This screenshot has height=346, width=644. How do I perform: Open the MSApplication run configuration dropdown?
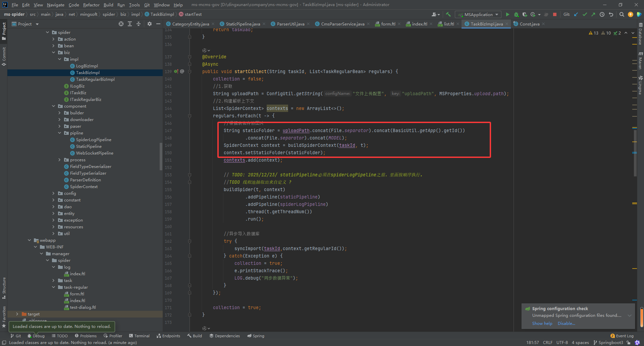pos(478,14)
